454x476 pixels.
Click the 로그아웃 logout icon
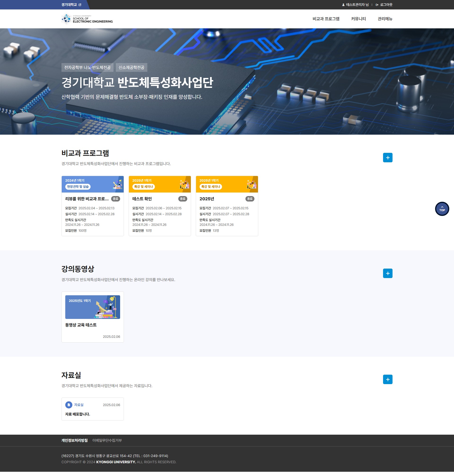coord(377,5)
